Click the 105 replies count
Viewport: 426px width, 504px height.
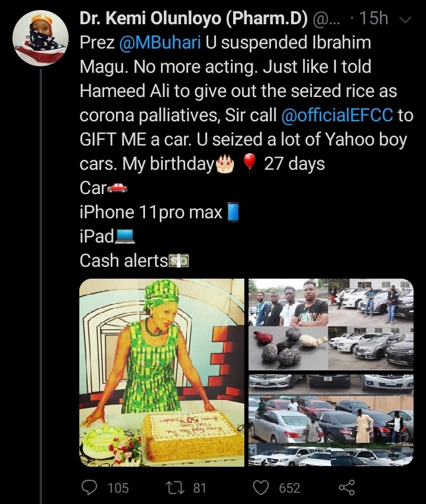[118, 488]
